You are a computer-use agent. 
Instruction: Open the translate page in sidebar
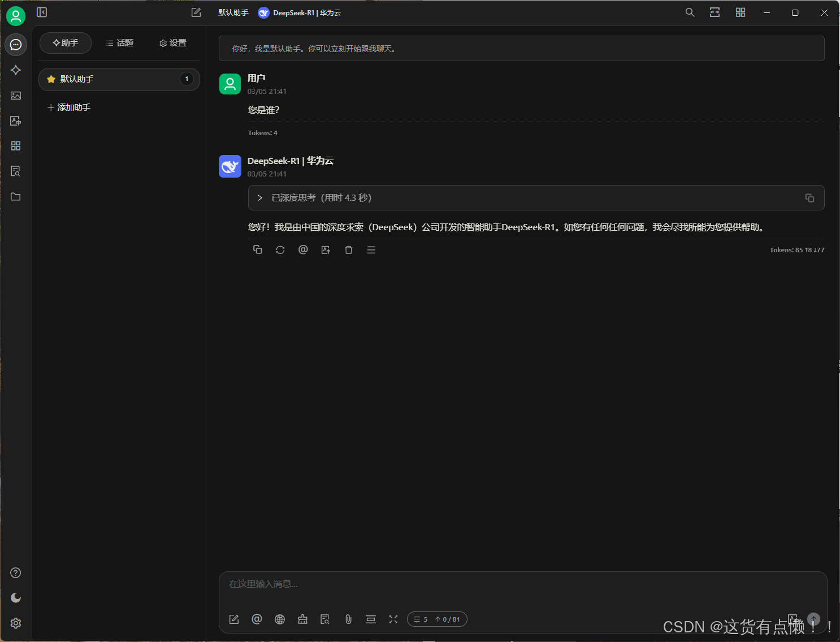[x=16, y=121]
